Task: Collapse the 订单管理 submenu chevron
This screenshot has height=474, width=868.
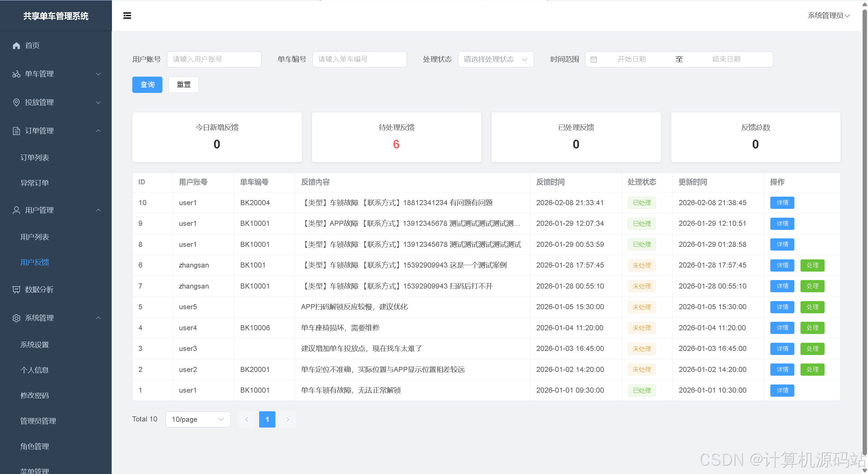Action: point(98,131)
